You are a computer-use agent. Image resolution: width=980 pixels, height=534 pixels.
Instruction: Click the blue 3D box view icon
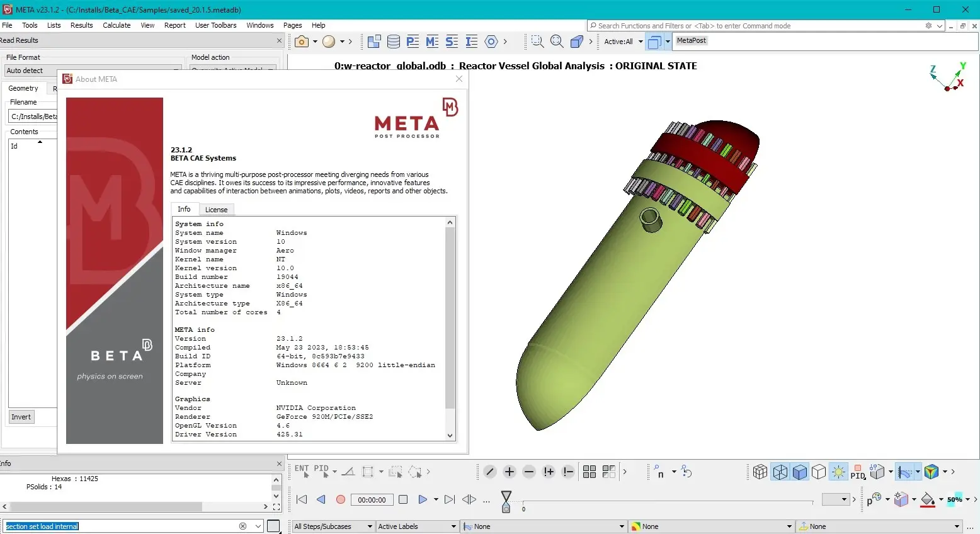click(576, 42)
